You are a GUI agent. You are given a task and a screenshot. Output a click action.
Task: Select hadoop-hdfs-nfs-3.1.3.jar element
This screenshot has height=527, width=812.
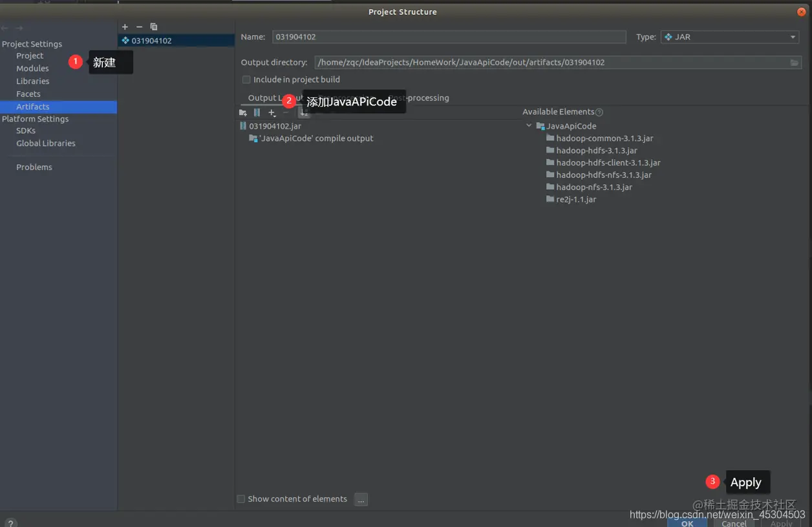tap(604, 175)
